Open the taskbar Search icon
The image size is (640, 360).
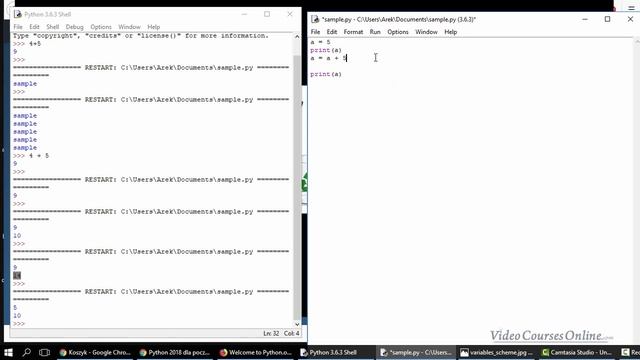click(27, 352)
